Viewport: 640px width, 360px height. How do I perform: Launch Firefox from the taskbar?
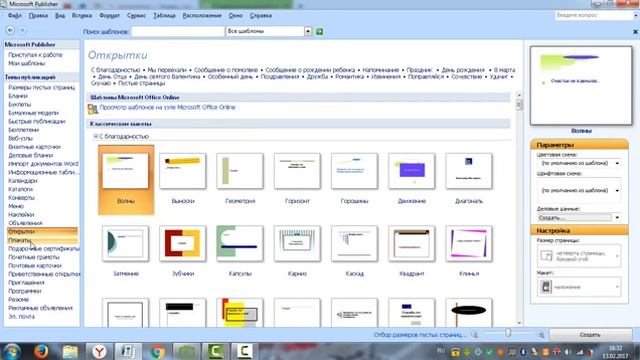[41, 351]
